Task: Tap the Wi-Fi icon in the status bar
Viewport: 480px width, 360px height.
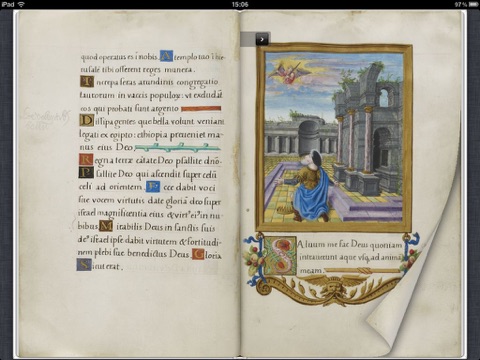Action: [x=21, y=4]
